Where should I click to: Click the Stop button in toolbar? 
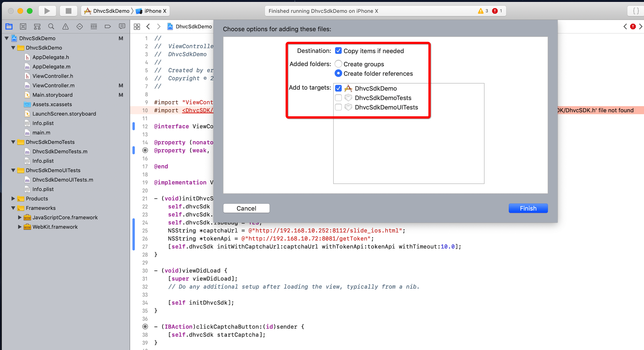point(68,11)
